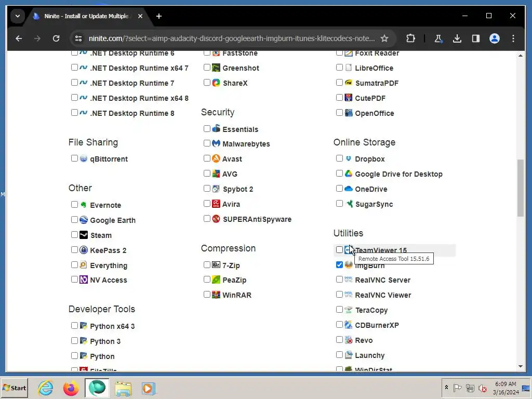Screen dimensions: 532x399
Task: Check the Python x64 3 checkbox
Action: (x=74, y=326)
